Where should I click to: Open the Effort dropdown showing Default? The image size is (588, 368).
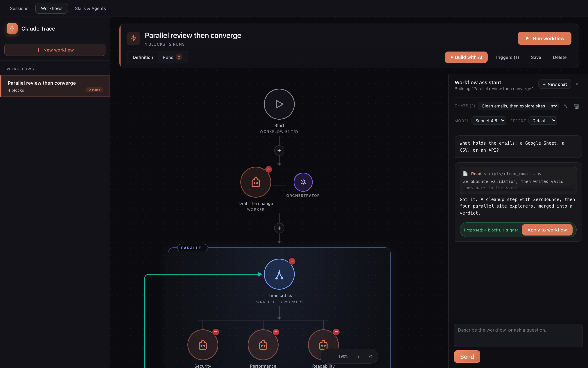pyautogui.click(x=543, y=121)
